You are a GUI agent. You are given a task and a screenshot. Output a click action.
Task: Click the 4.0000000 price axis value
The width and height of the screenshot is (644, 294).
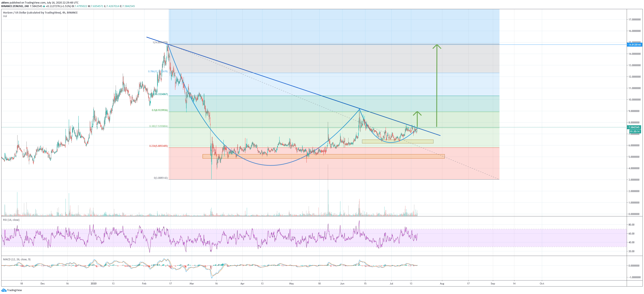[634, 168]
